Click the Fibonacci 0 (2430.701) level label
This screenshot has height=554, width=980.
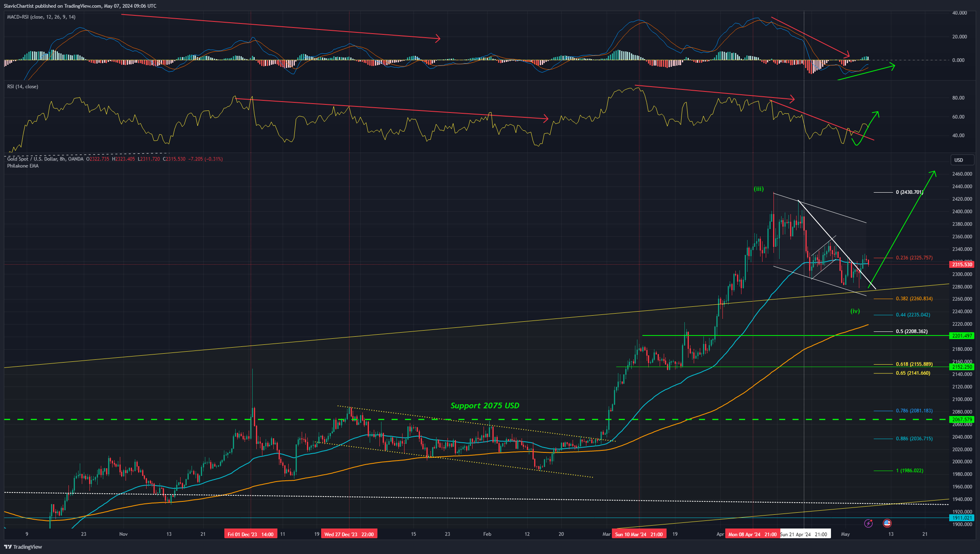coord(910,192)
